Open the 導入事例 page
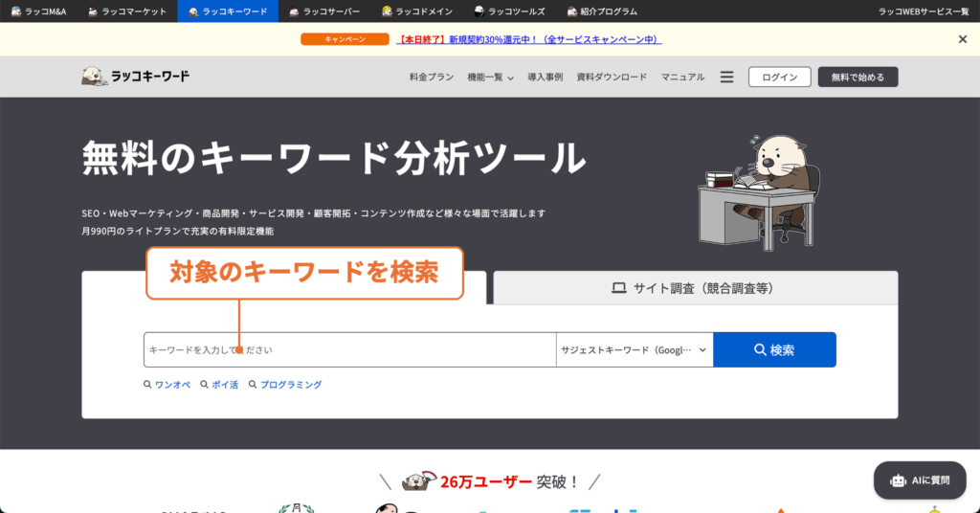 click(x=545, y=77)
